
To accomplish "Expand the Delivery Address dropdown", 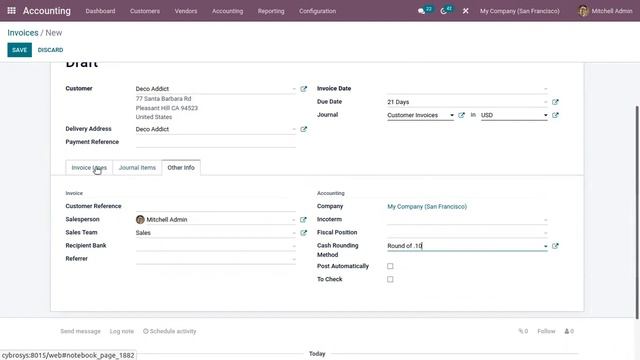I will (x=294, y=129).
